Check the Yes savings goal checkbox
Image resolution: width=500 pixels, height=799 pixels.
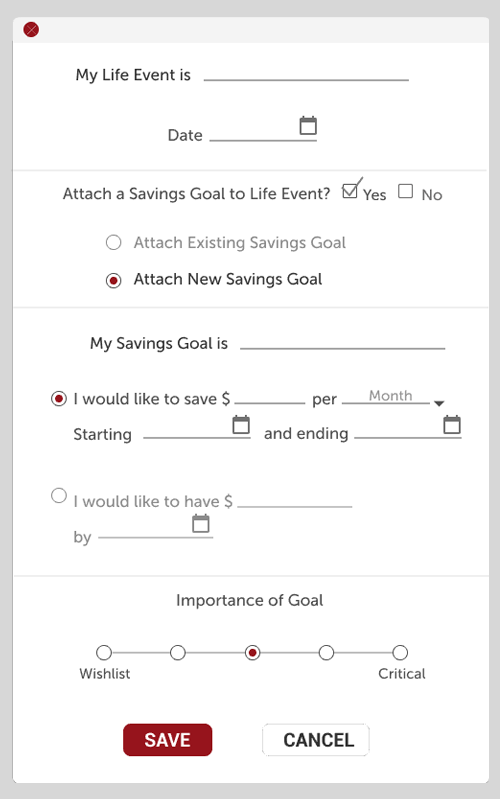[x=350, y=191]
